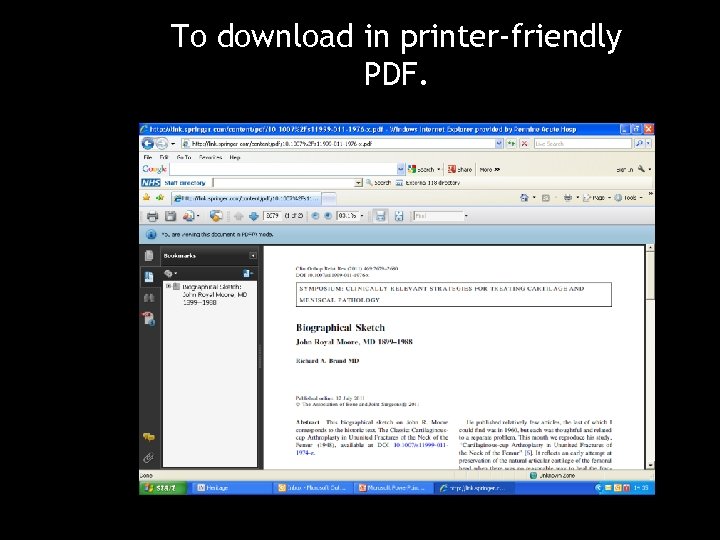720x540 pixels.
Task: Click the IE Home icon
Action: coord(524,198)
